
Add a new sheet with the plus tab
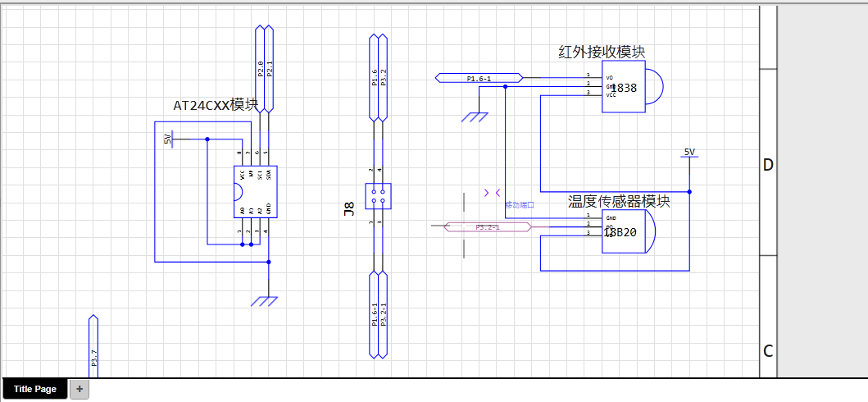click(80, 389)
